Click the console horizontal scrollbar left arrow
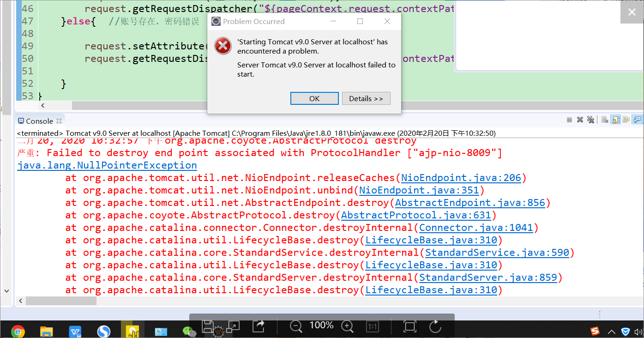 point(21,301)
